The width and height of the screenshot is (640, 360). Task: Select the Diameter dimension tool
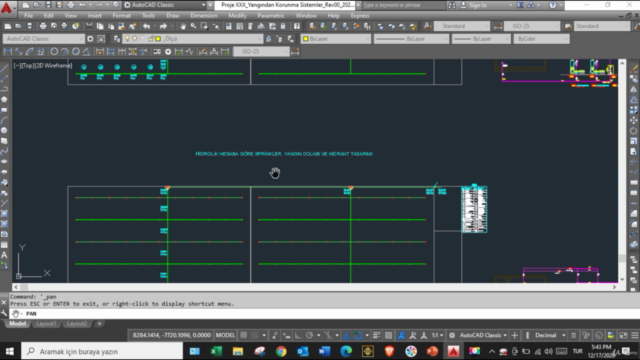pos(76,51)
